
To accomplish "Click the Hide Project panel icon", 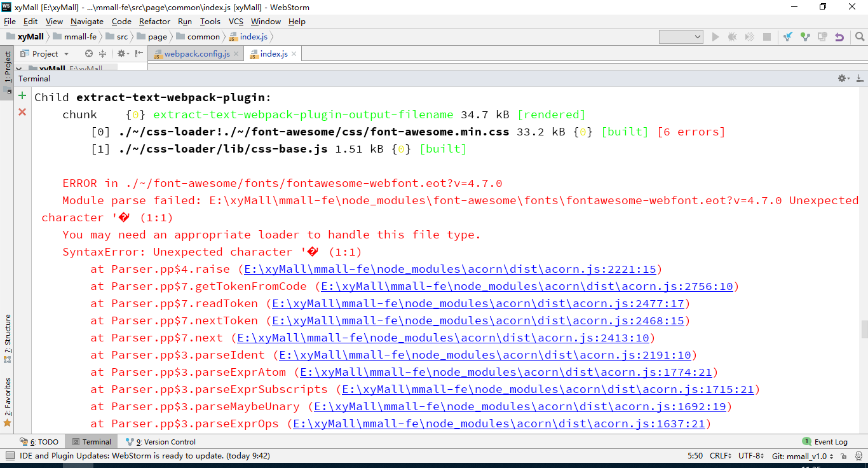I will [139, 54].
